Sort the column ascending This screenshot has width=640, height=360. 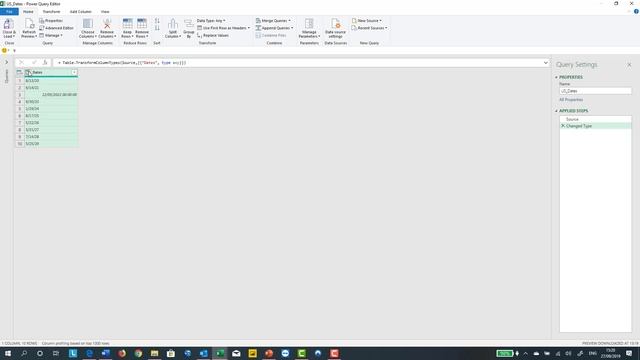coord(157,21)
